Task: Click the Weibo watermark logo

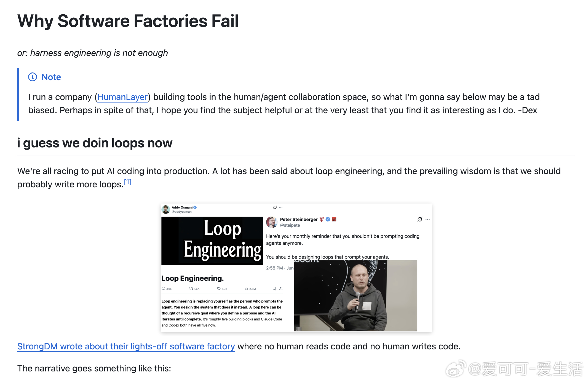Action: [x=455, y=369]
